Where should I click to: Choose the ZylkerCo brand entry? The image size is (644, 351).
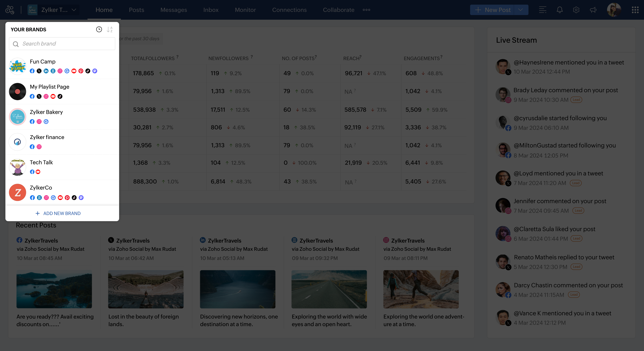tap(41, 188)
